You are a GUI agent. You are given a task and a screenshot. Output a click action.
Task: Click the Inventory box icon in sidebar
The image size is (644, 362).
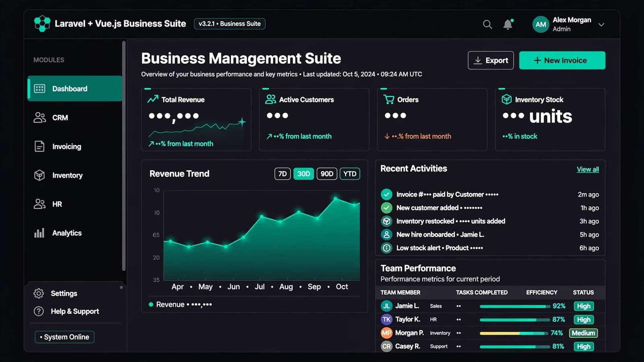pyautogui.click(x=39, y=175)
